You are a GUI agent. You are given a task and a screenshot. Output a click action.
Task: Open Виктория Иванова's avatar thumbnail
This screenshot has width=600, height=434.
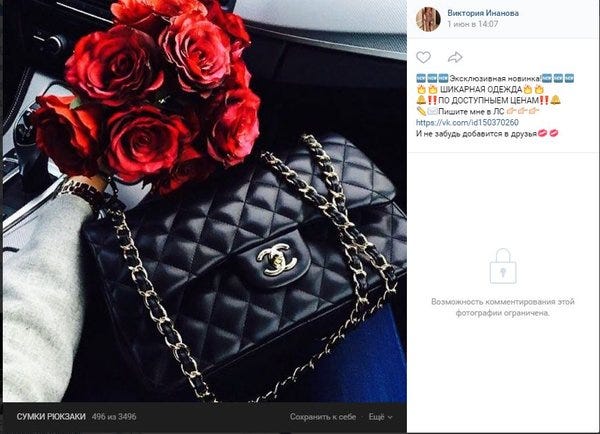pyautogui.click(x=428, y=18)
